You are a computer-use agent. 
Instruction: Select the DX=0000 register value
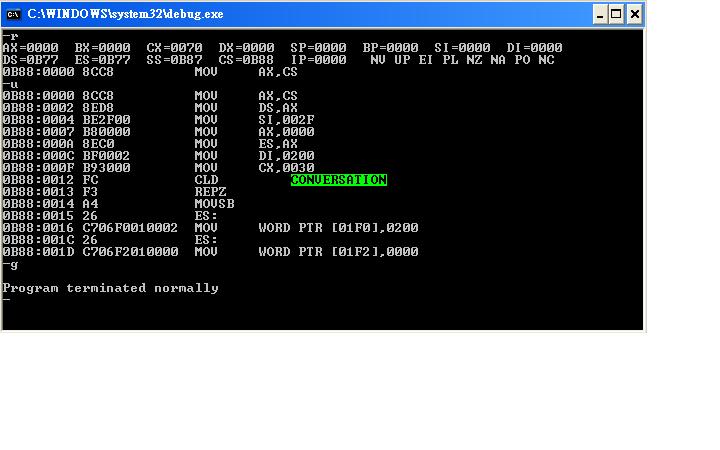[x=246, y=48]
